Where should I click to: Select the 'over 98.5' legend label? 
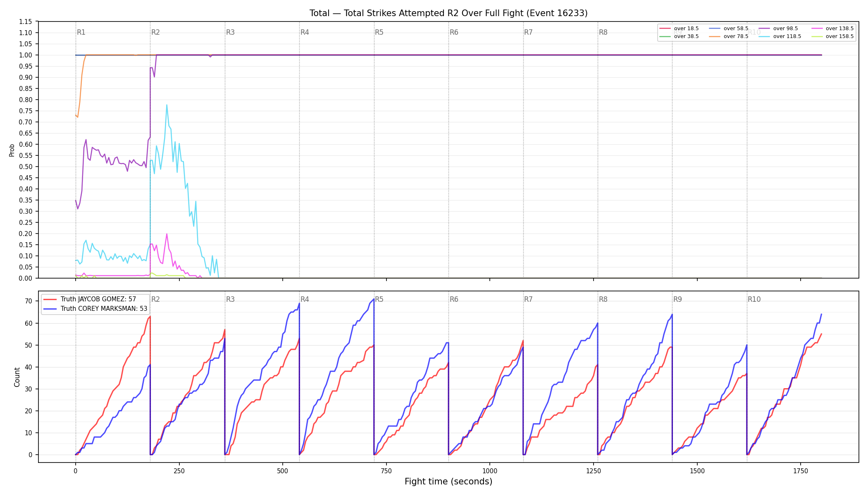click(785, 29)
